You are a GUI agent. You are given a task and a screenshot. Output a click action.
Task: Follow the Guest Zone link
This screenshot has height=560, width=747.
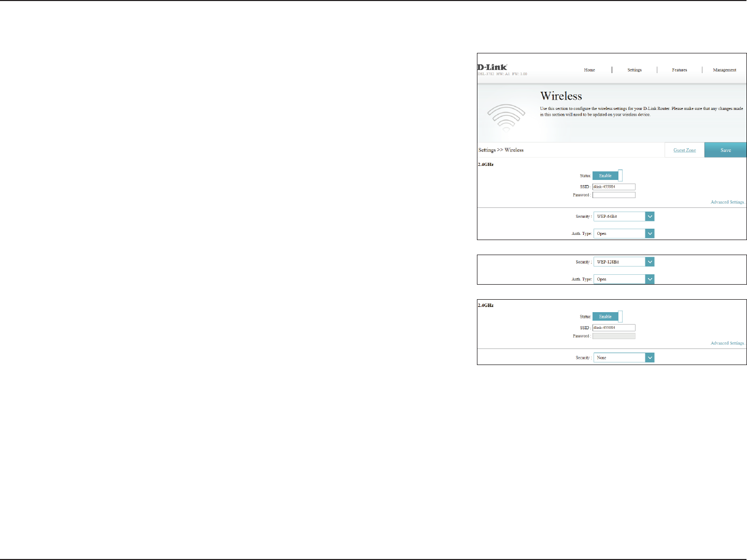tap(685, 150)
